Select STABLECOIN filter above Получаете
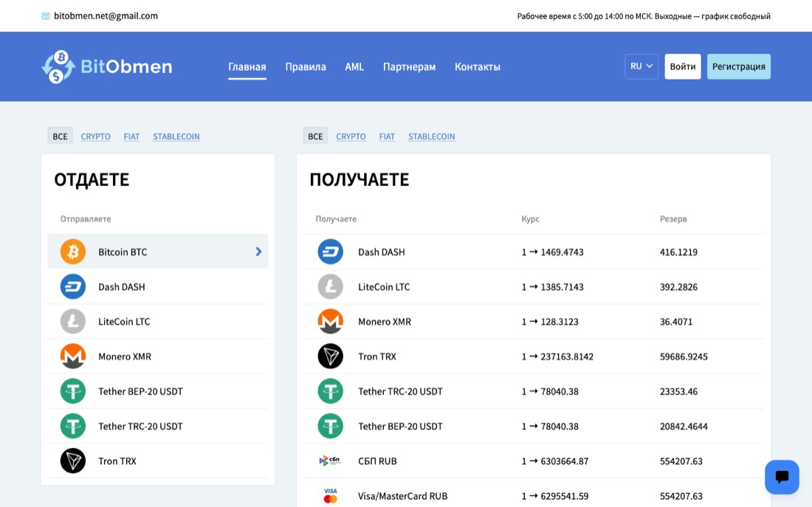The image size is (812, 507). [431, 137]
